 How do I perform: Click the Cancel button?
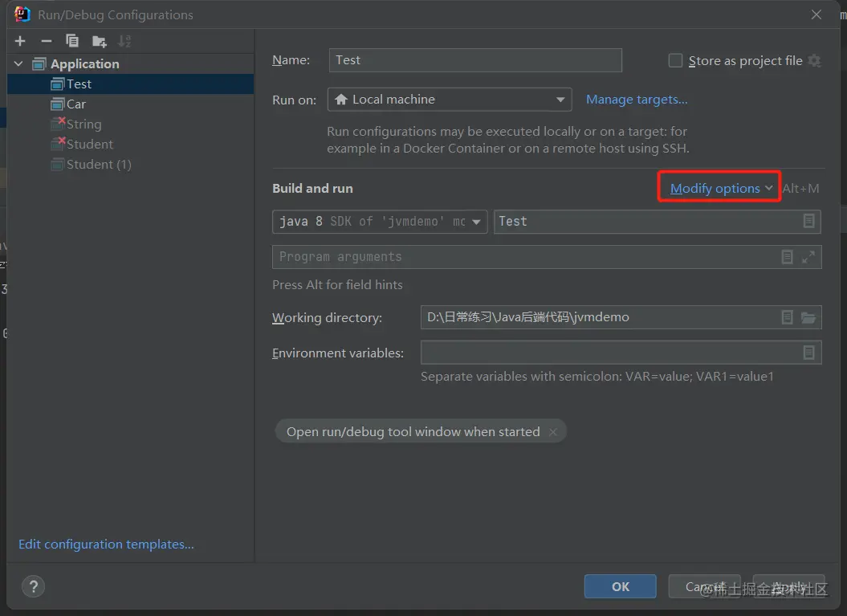pos(704,586)
